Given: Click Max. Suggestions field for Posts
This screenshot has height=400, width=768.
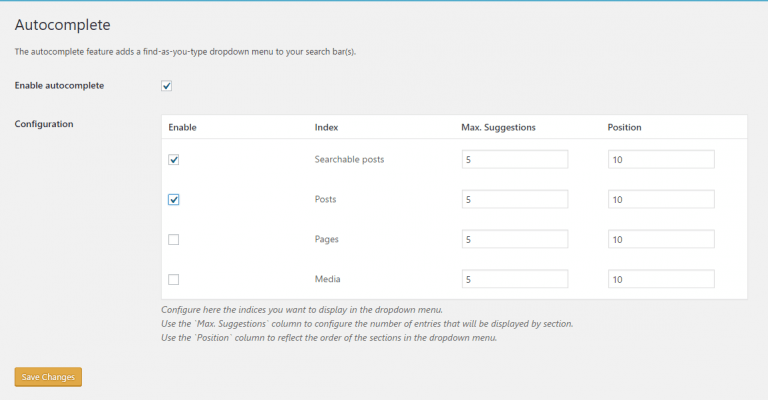Looking at the screenshot, I should click(515, 199).
